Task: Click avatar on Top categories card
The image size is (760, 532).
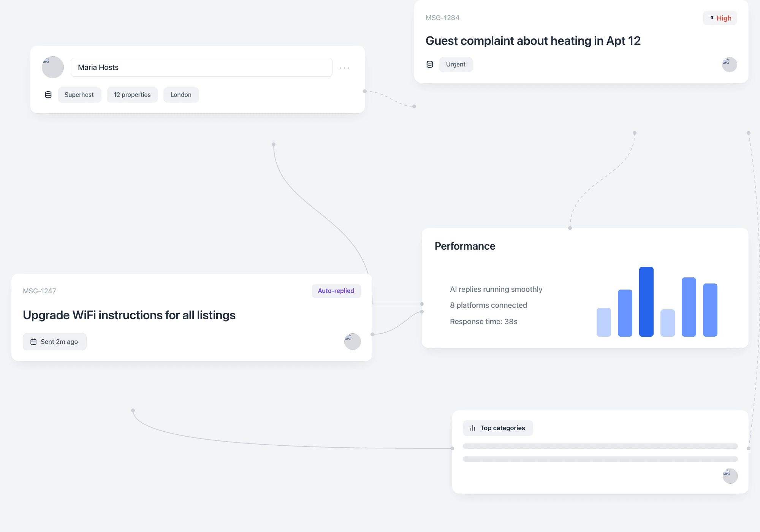Action: [730, 476]
